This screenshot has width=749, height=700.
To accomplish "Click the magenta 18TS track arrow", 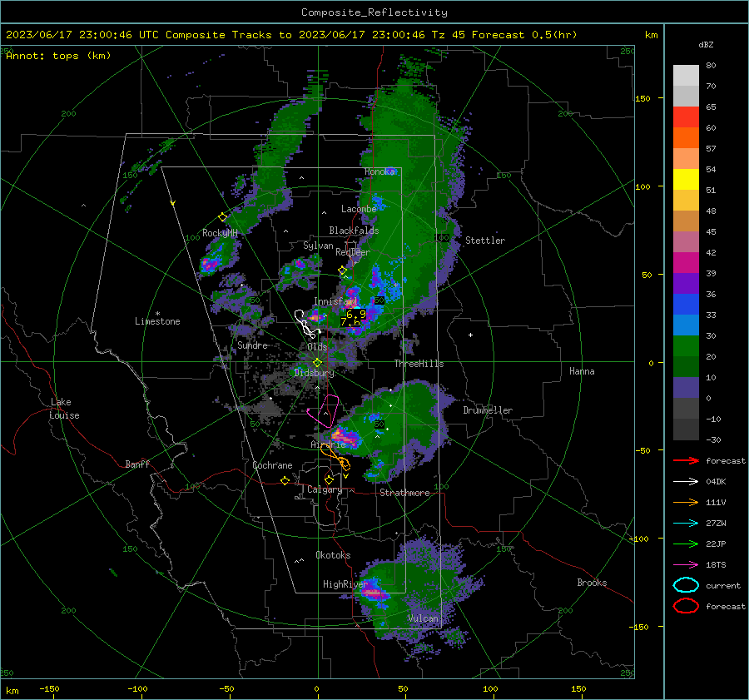I will [x=686, y=565].
